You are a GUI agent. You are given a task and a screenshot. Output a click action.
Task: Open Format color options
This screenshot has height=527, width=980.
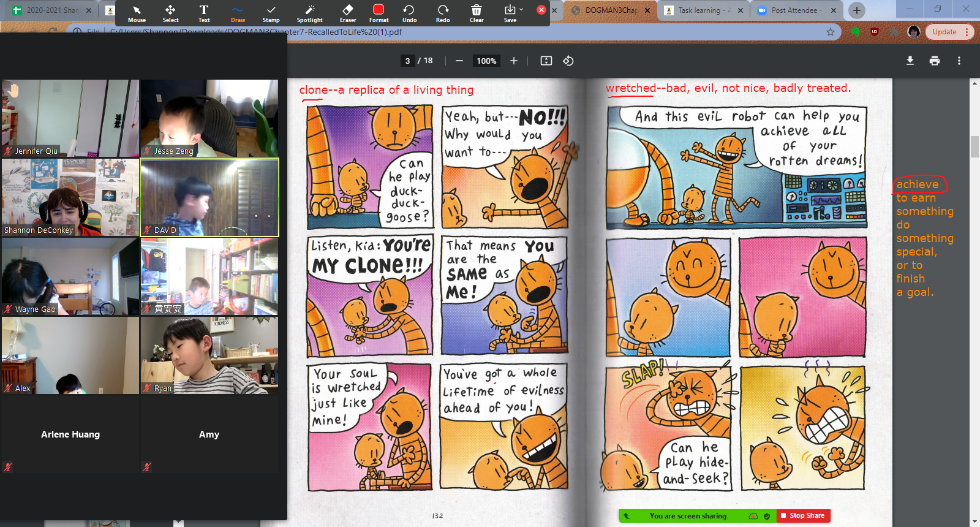click(379, 13)
